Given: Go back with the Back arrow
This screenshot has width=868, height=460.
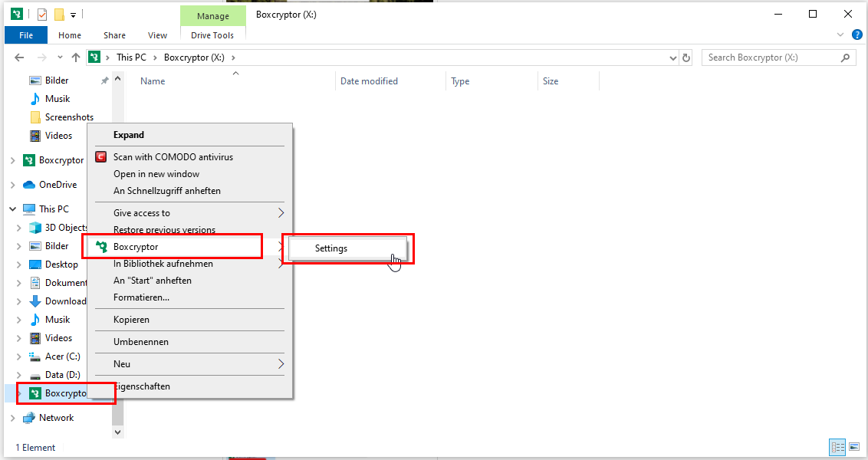Looking at the screenshot, I should pos(19,58).
